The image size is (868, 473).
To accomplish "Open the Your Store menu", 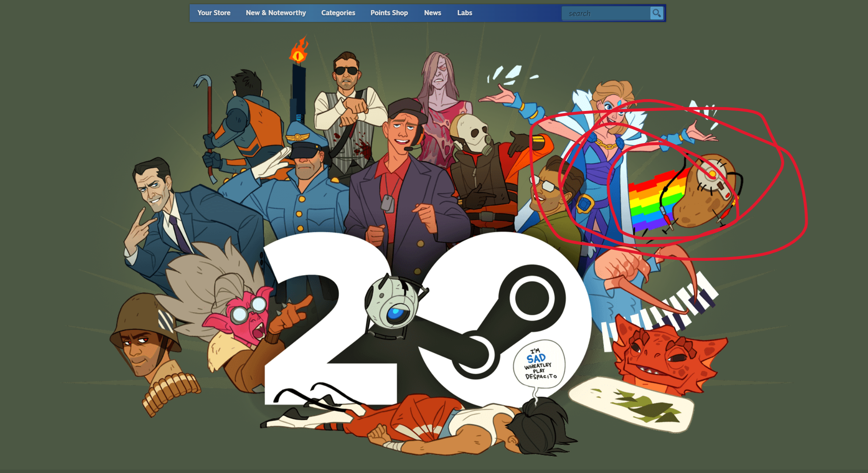I will [214, 13].
